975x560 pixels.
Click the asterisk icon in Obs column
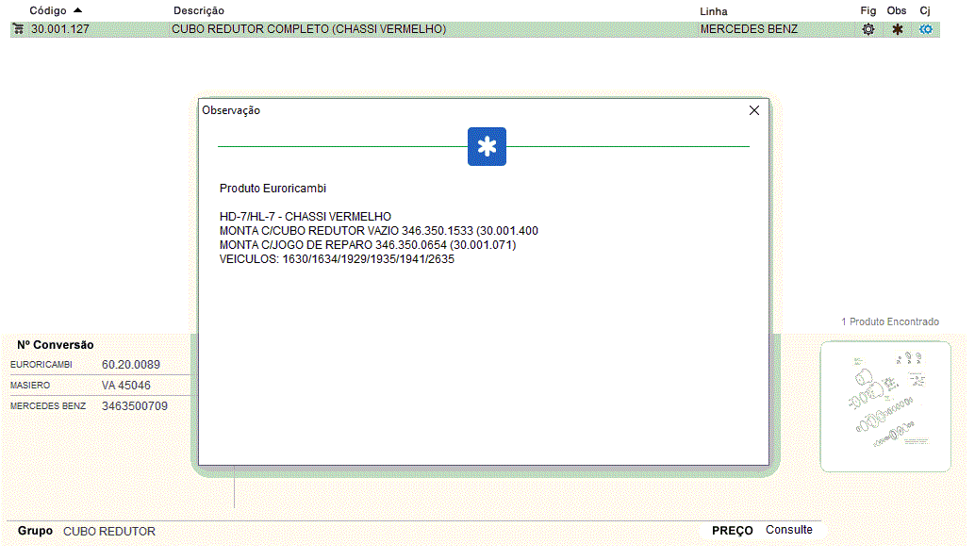[898, 29]
